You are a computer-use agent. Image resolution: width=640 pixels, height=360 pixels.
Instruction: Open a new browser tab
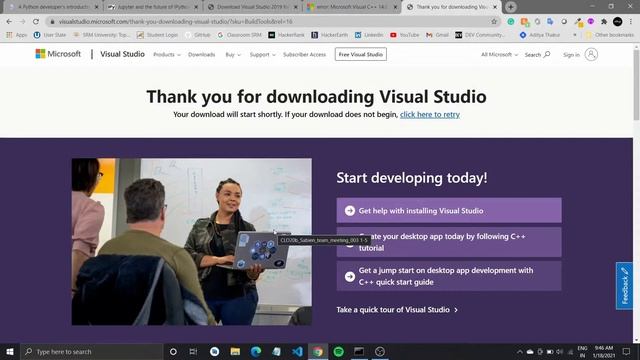511,7
